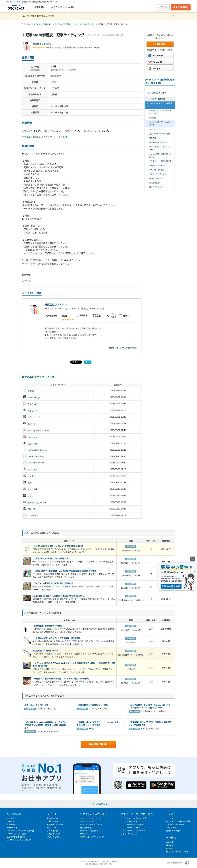The image size is (197, 868).
Task: Open applicant charairo22 profile
Action: [34, 515]
